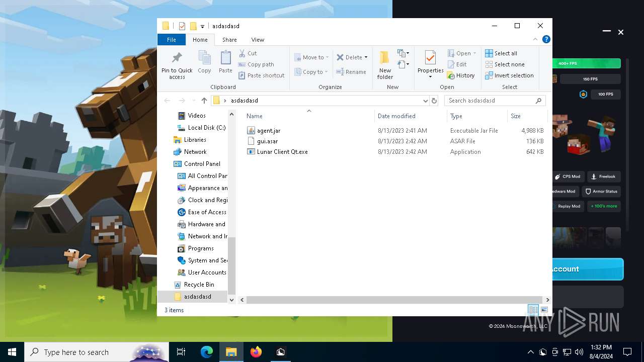Expand the Open button dropdown arrow
The image size is (644, 362).
tap(474, 53)
